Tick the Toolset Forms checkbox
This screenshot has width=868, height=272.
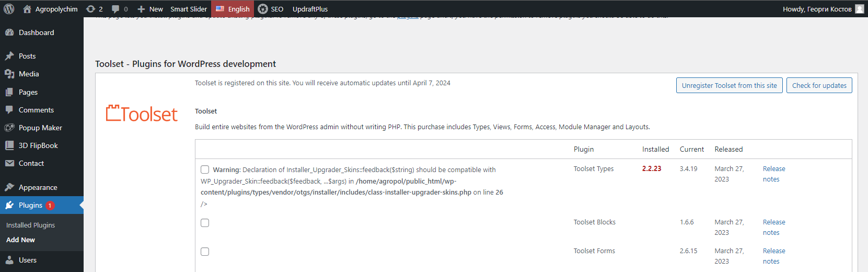pos(205,252)
